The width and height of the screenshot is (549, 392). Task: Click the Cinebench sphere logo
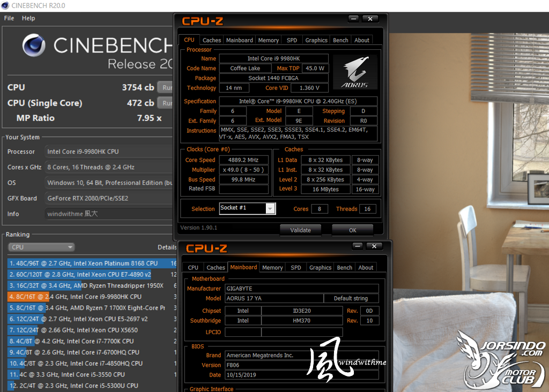pyautogui.click(x=34, y=46)
